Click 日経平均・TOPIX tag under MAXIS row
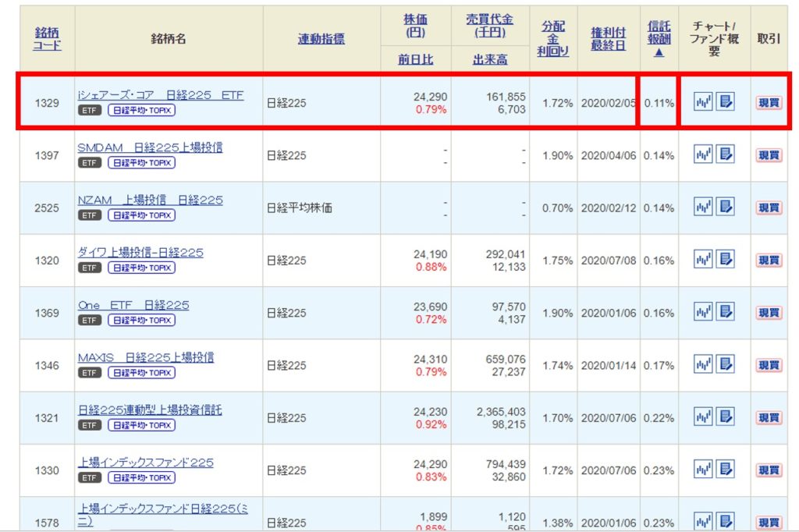799x532 pixels. 142,373
